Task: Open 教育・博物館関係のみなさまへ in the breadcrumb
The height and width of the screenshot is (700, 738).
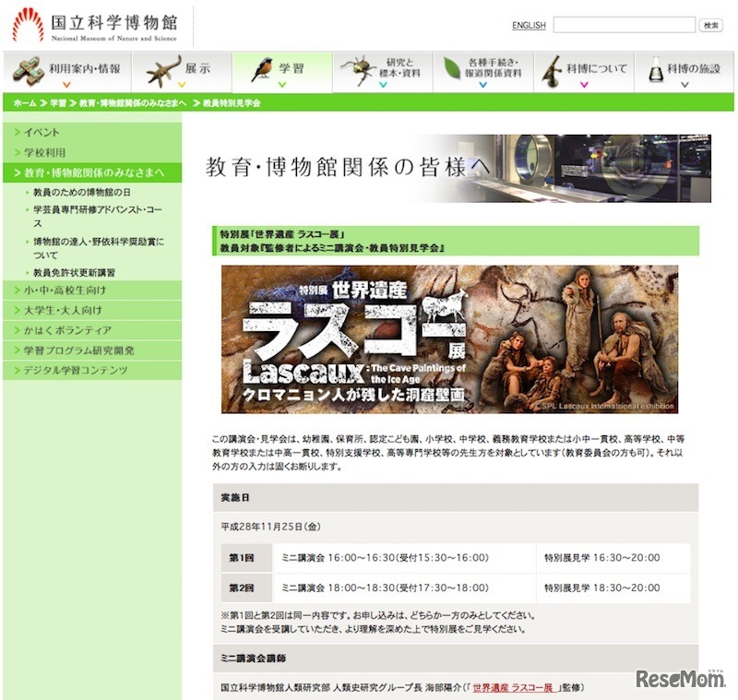Action: pyautogui.click(x=133, y=103)
